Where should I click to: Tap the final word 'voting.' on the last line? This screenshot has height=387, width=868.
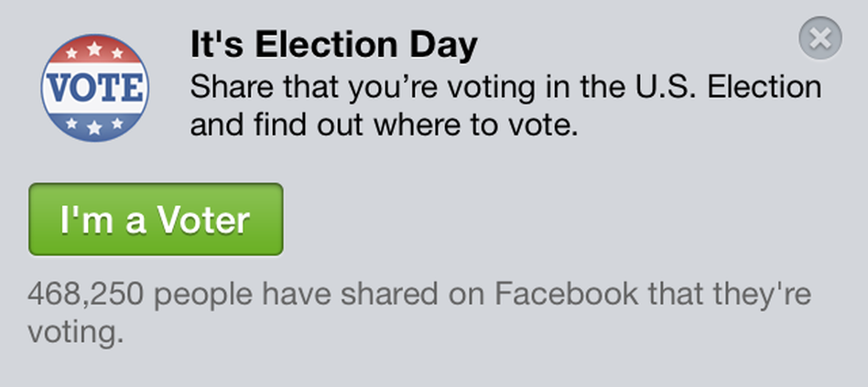pyautogui.click(x=75, y=333)
